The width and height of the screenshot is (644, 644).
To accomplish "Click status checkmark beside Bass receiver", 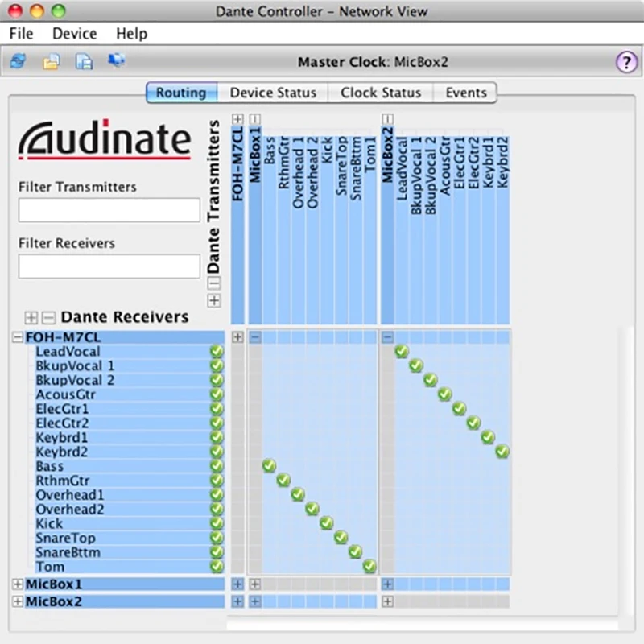I will 217,466.
